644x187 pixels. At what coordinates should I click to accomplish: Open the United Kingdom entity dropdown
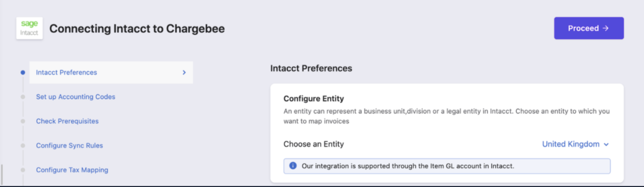pos(571,144)
